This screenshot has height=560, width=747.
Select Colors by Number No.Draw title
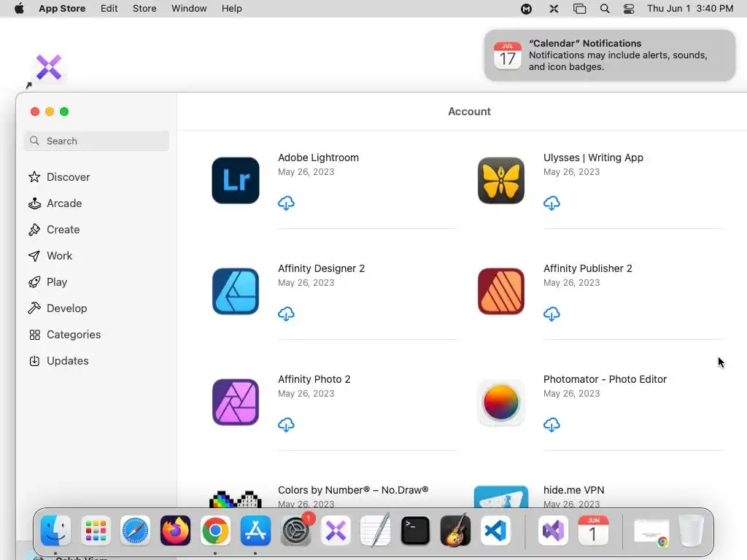(353, 490)
